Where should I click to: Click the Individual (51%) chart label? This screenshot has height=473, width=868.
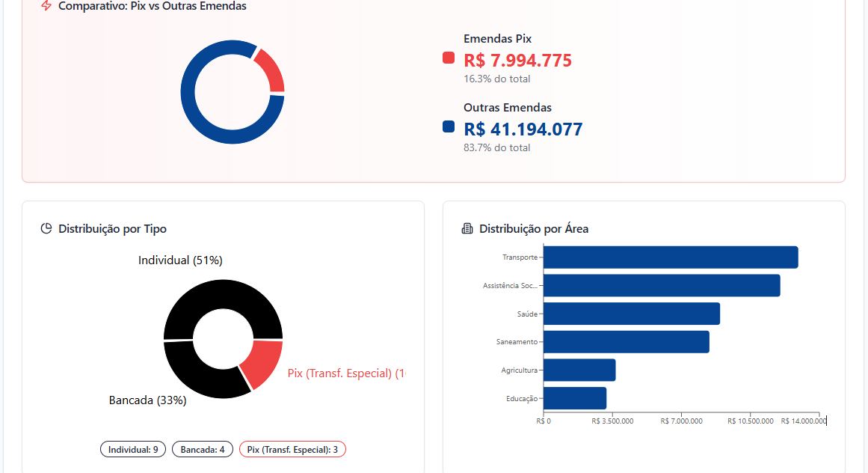pos(180,260)
